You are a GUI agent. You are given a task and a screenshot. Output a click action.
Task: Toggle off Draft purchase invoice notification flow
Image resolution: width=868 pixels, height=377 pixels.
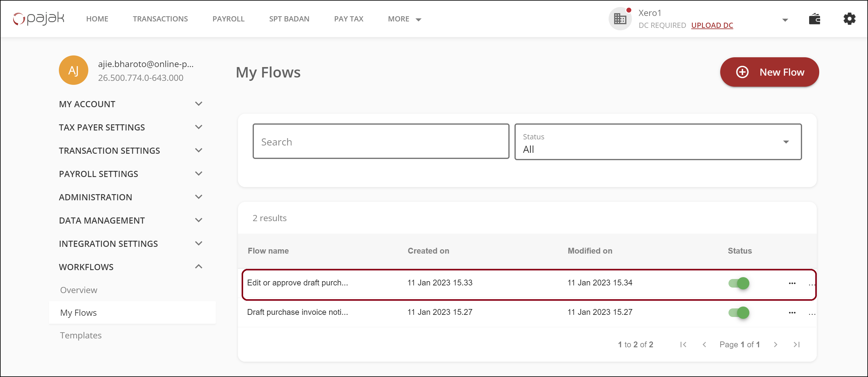(x=739, y=313)
